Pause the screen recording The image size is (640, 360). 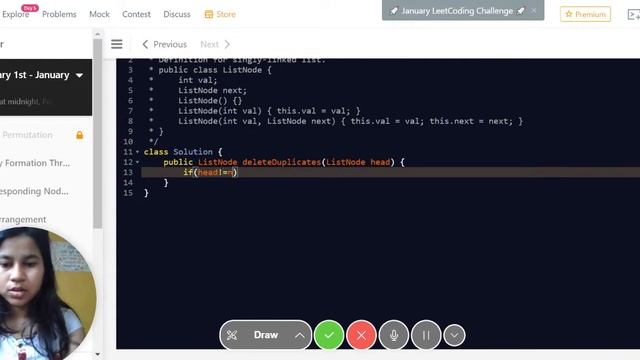[426, 336]
